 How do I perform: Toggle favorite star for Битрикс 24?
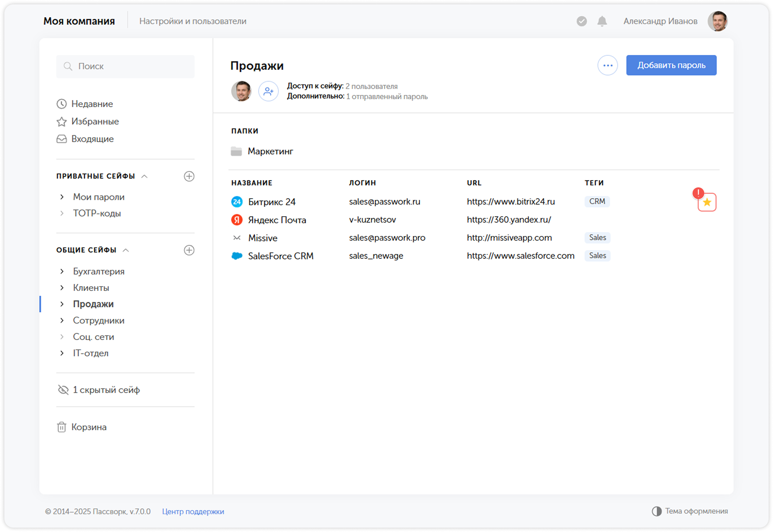tap(707, 202)
